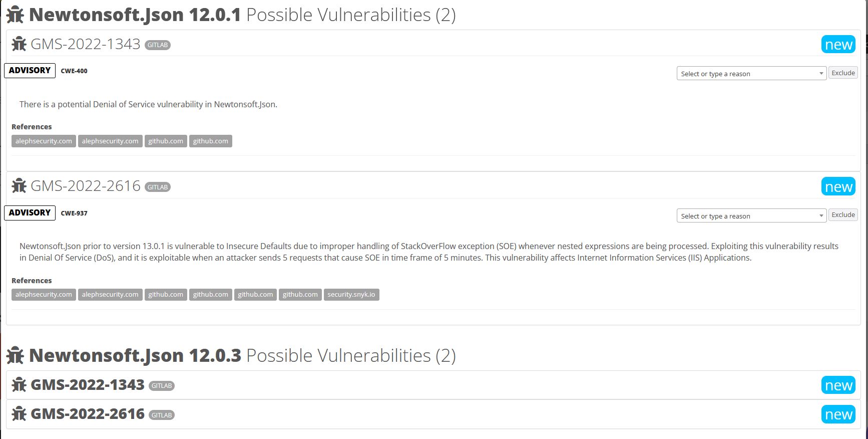Click bug icon of collapsed GMS-2022-2616 row
The height and width of the screenshot is (439, 868).
click(x=19, y=414)
